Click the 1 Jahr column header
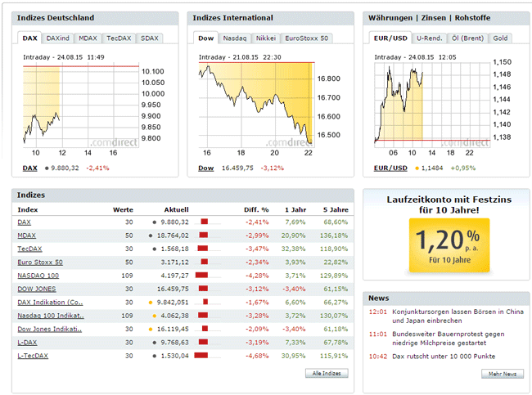This screenshot has height=395, width=532. [295, 209]
